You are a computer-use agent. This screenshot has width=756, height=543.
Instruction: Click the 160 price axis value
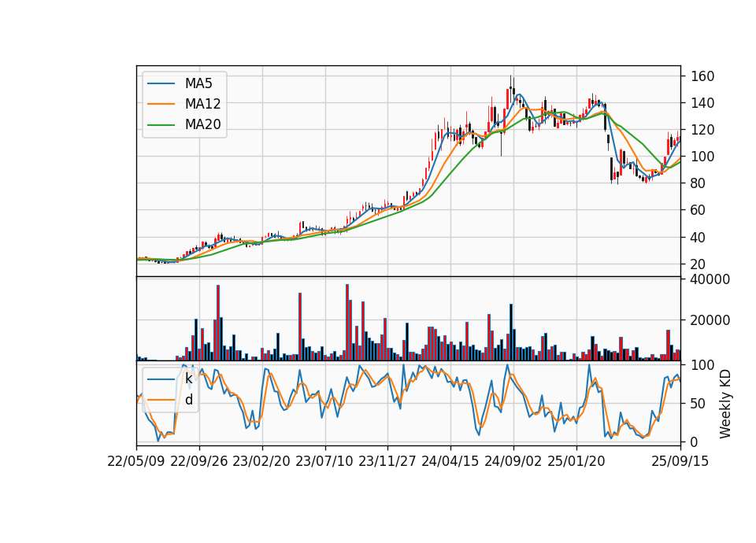(702, 76)
